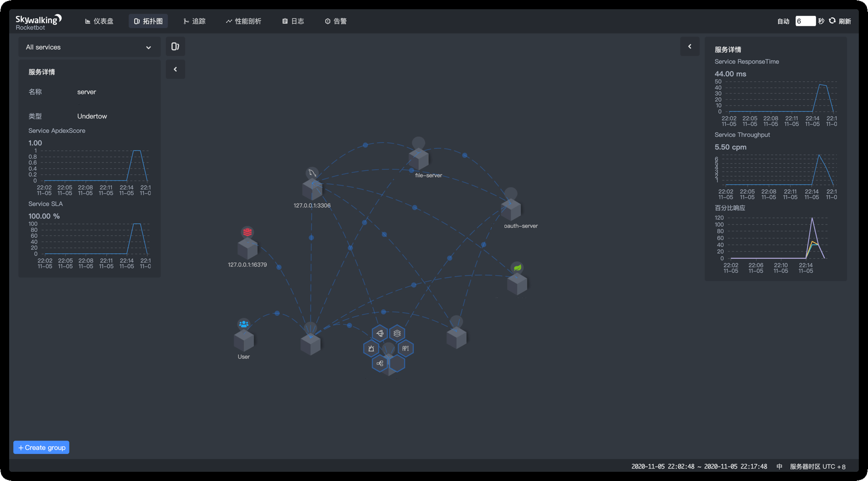Open the 仪表盘 dashboard tab
The width and height of the screenshot is (868, 481).
point(99,21)
